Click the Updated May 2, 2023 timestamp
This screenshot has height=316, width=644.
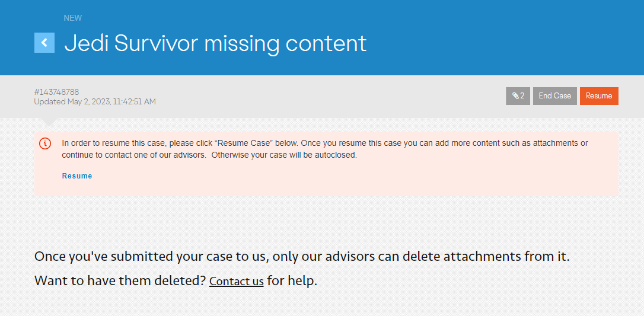[x=95, y=102]
